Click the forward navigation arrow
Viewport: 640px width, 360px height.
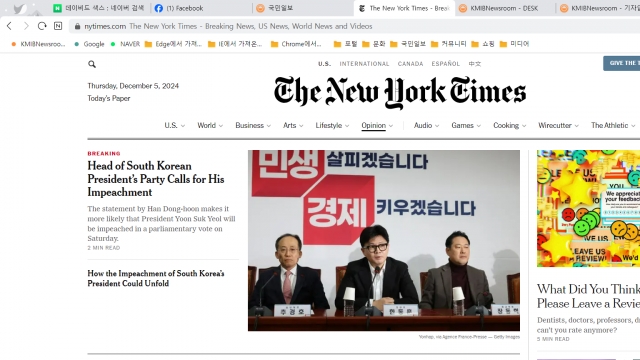pos(26,26)
